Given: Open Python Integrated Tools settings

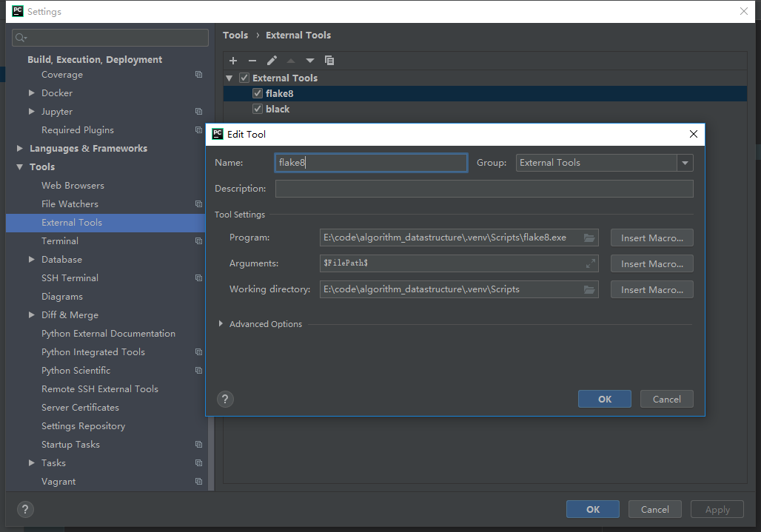Looking at the screenshot, I should point(93,352).
